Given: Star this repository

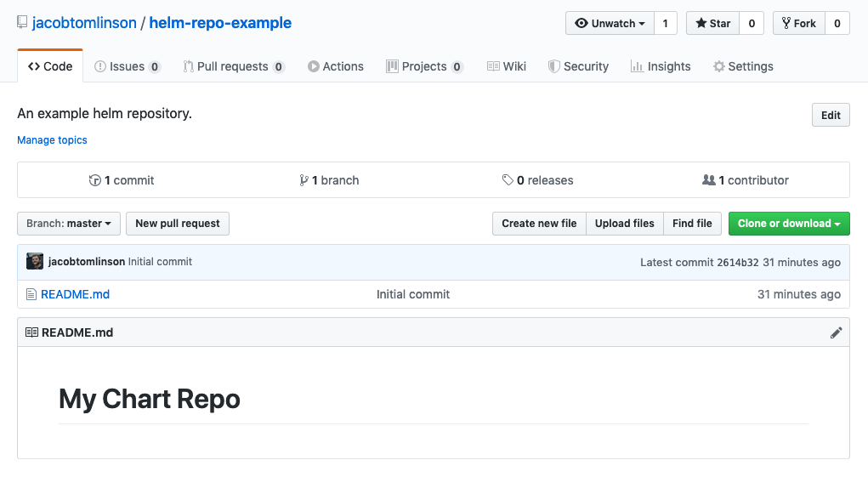Looking at the screenshot, I should 713,23.
